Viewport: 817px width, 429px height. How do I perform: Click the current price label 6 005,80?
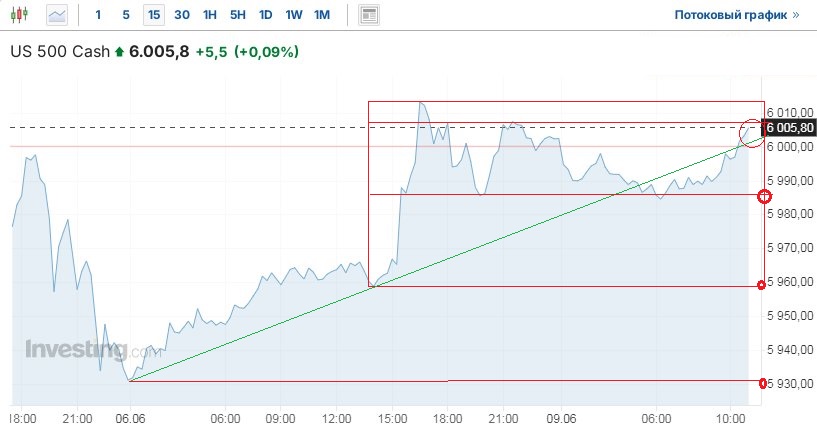coord(789,128)
